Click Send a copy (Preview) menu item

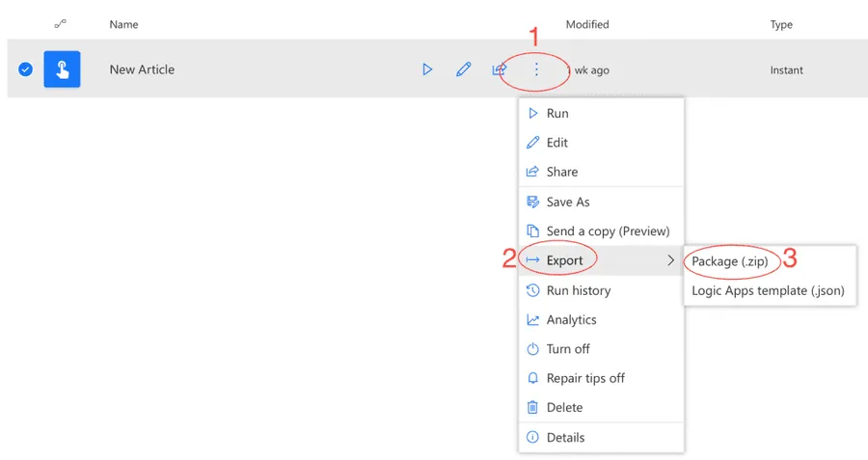click(607, 231)
